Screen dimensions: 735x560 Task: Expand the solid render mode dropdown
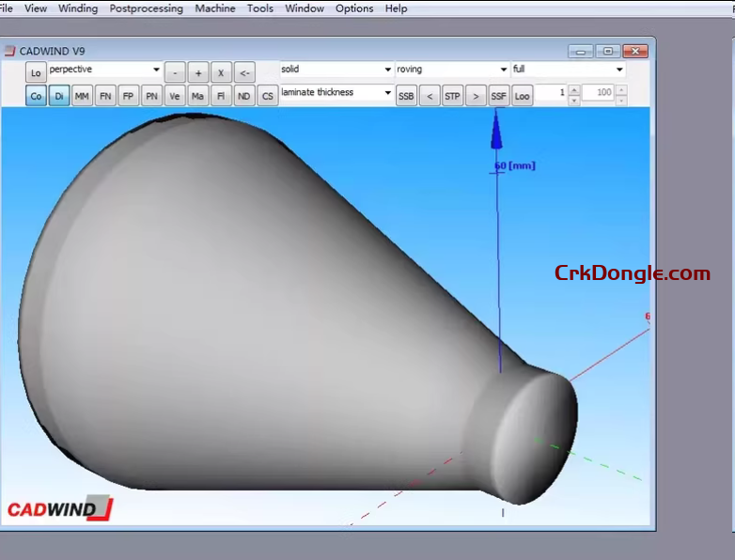pyautogui.click(x=387, y=70)
